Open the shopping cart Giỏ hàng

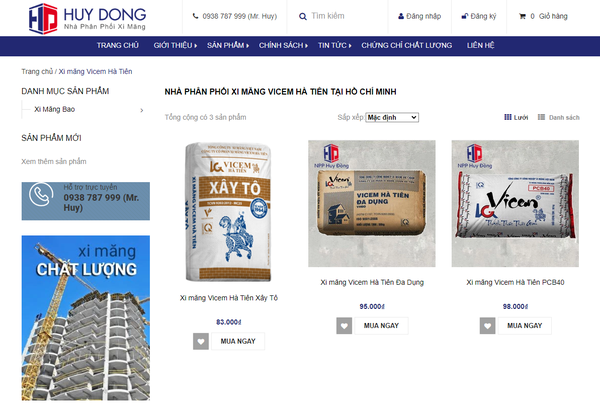[x=543, y=16]
